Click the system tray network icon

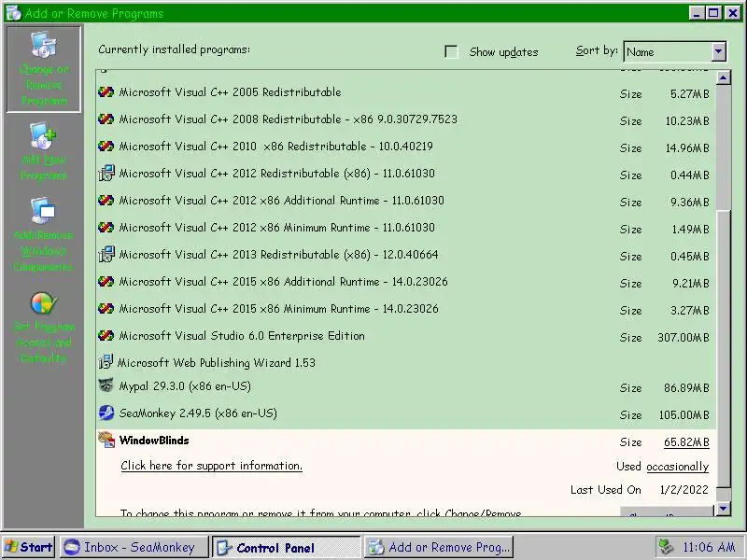point(666,546)
